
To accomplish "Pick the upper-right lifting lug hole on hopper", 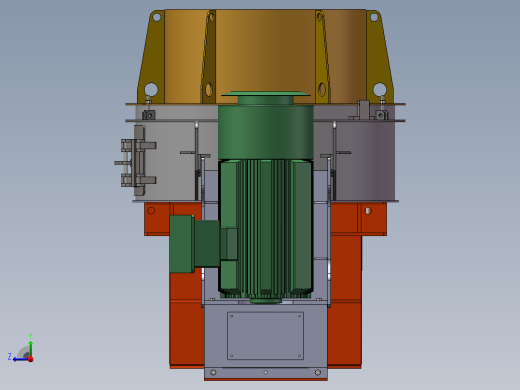I will click(374, 16).
